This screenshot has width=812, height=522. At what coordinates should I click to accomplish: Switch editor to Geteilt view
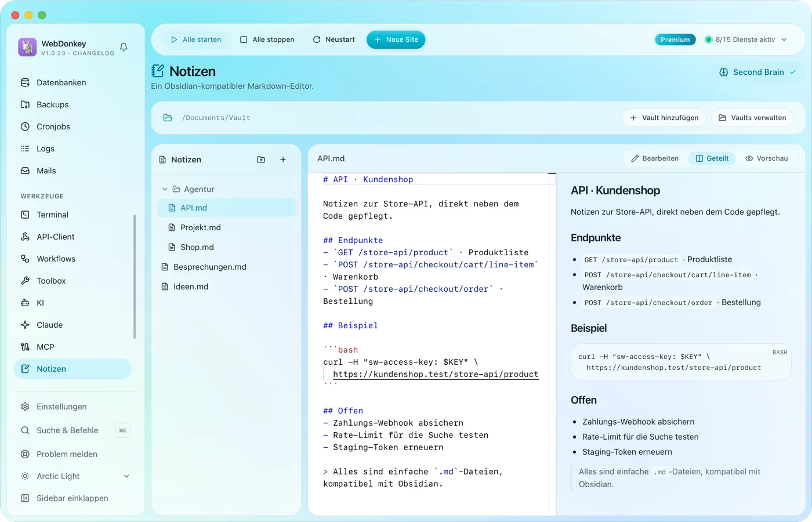click(712, 158)
